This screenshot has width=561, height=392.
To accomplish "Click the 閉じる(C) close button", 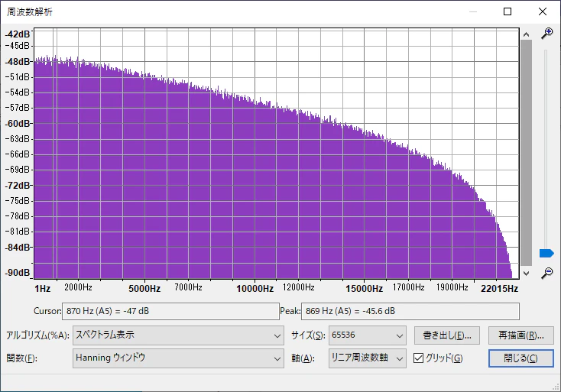I will pyautogui.click(x=521, y=358).
